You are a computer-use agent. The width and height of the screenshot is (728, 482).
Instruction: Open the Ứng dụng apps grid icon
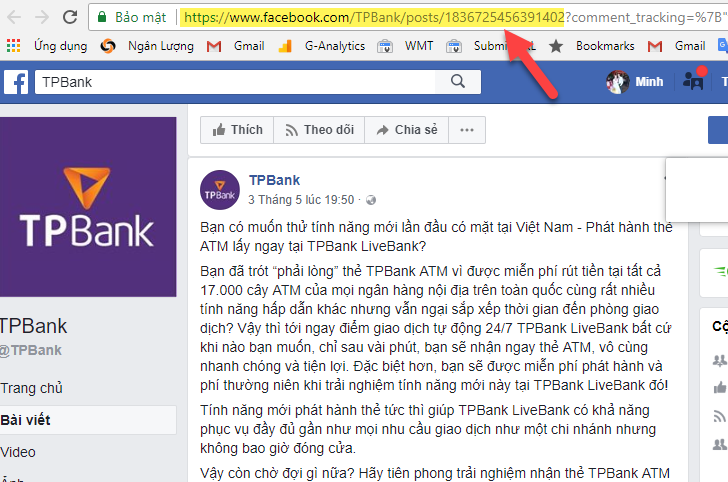(x=13, y=46)
